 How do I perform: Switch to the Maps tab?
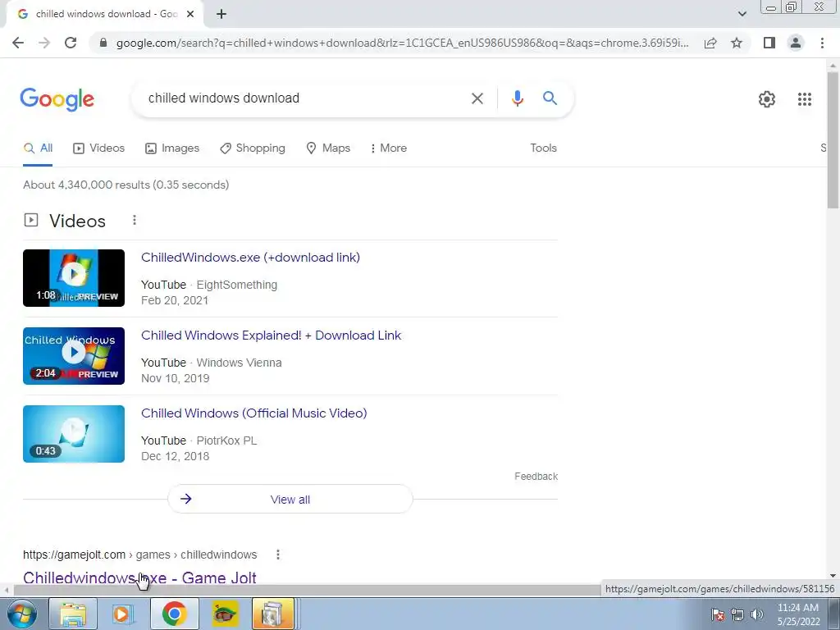328,148
